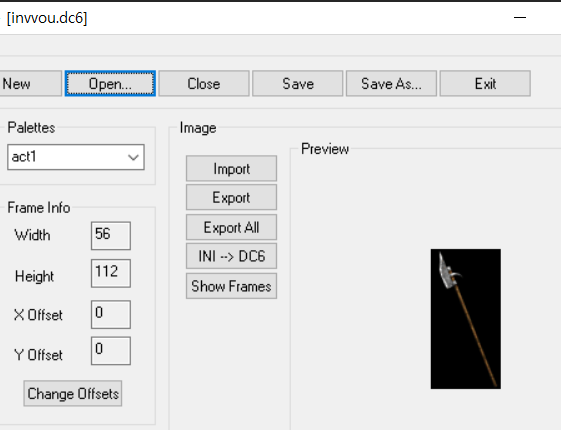Convert using INI --> DC6 button
This screenshot has height=430, width=561.
231,256
